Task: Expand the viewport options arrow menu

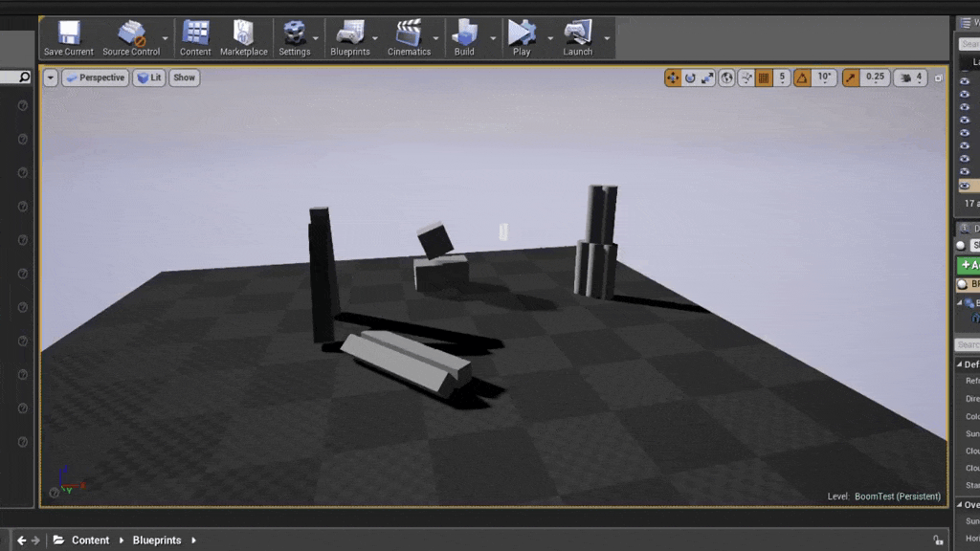Action: 51,77
